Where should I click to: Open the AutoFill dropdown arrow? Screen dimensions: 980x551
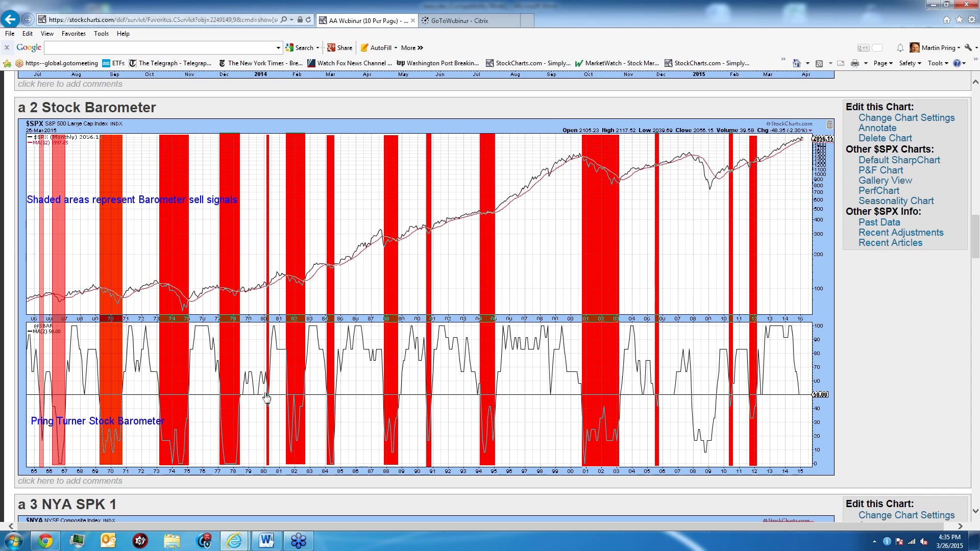coord(396,47)
